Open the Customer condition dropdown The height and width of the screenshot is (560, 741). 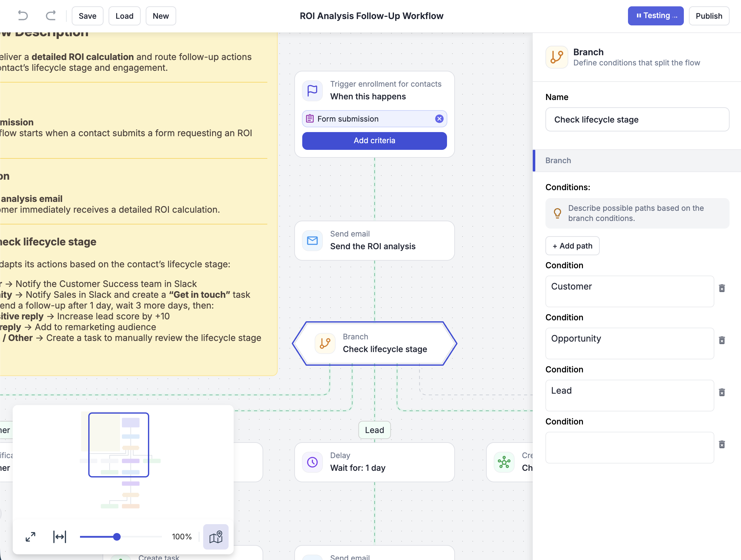[629, 291]
